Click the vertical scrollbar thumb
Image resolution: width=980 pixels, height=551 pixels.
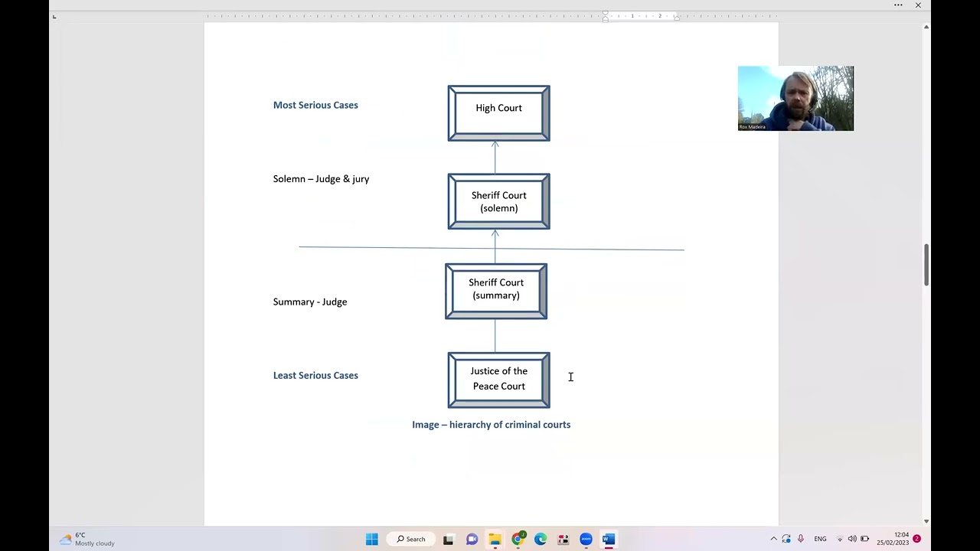coord(926,265)
